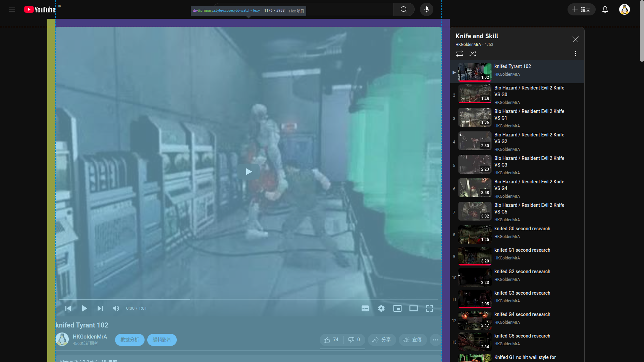Toggle playlist loop
Screen dimensions: 644x362
pyautogui.click(x=460, y=54)
